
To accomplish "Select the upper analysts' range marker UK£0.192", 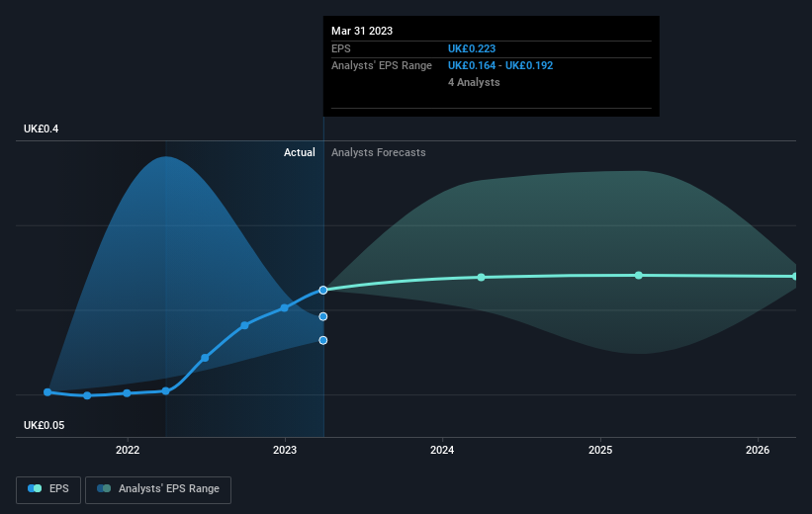I will pos(323,316).
